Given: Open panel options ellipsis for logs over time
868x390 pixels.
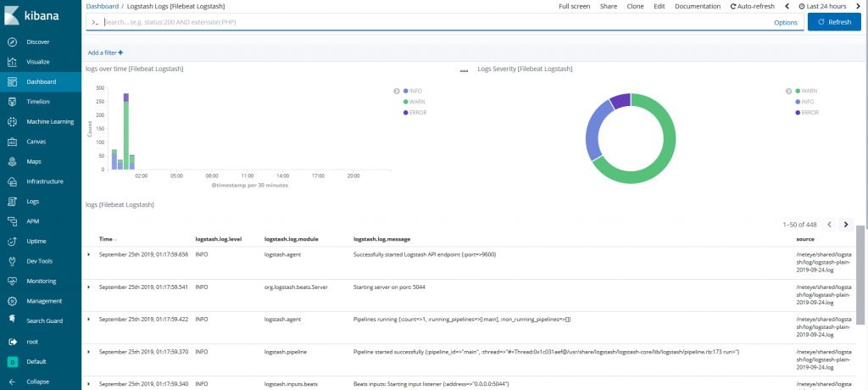Looking at the screenshot, I should tap(465, 71).
